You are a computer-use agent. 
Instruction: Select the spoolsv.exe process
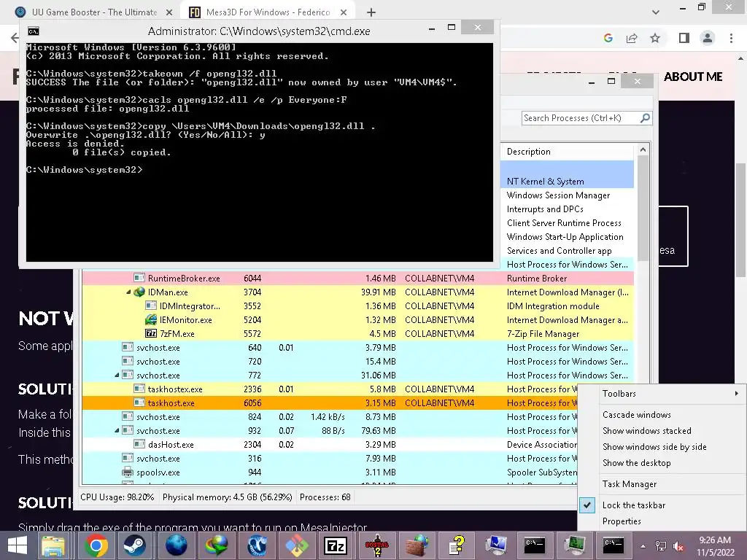coord(330,472)
